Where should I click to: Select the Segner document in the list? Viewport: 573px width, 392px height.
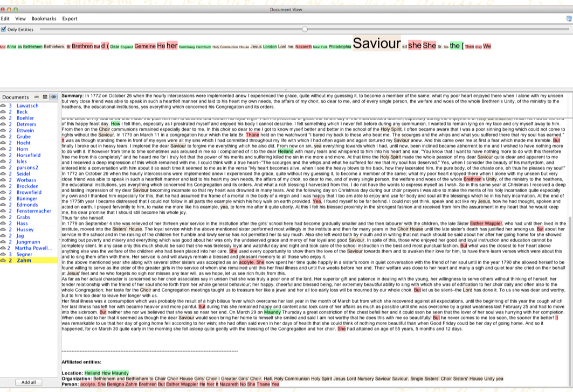(24, 254)
